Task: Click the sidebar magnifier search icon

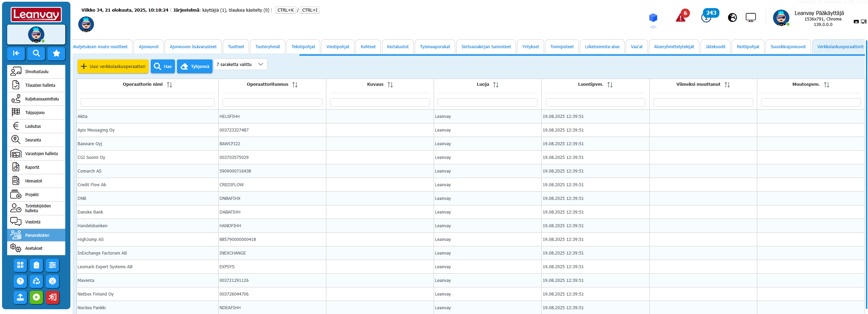Action: [x=36, y=53]
